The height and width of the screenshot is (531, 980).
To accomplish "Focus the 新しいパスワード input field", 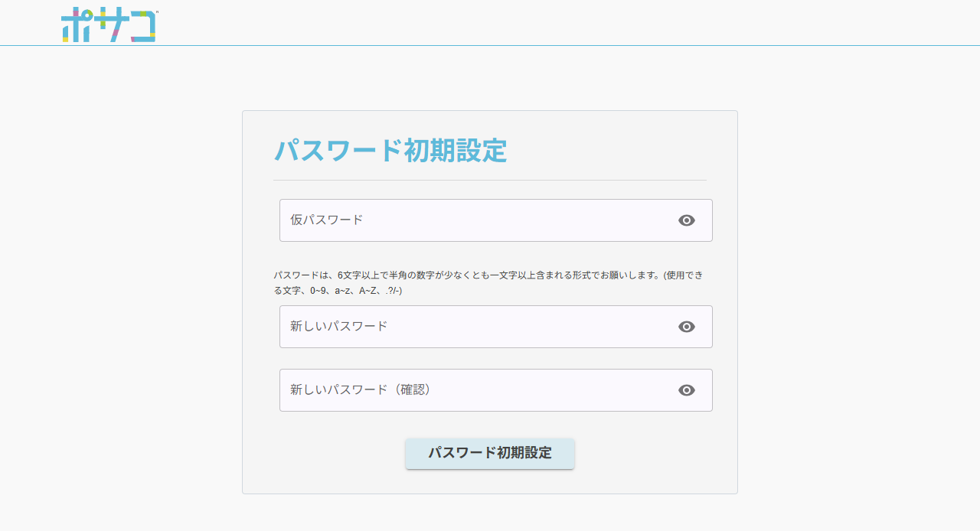I will coord(496,327).
